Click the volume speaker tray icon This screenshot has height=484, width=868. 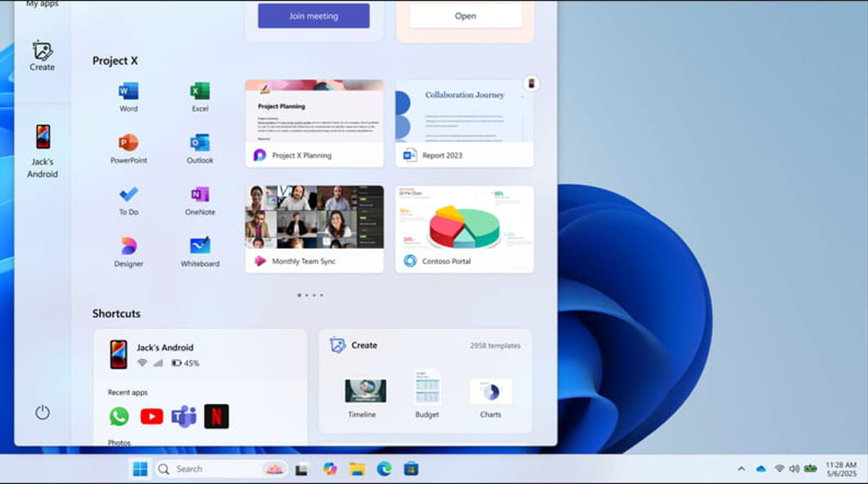point(794,469)
